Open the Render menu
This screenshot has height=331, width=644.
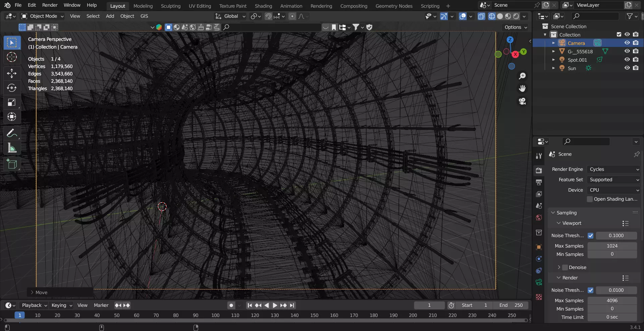(50, 5)
